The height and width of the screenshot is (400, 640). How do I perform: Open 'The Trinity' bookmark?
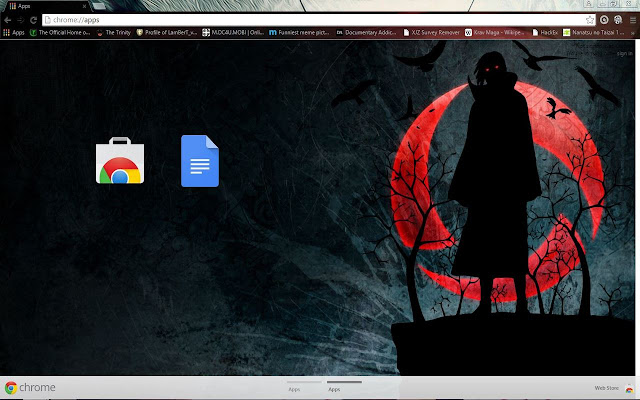[x=113, y=32]
